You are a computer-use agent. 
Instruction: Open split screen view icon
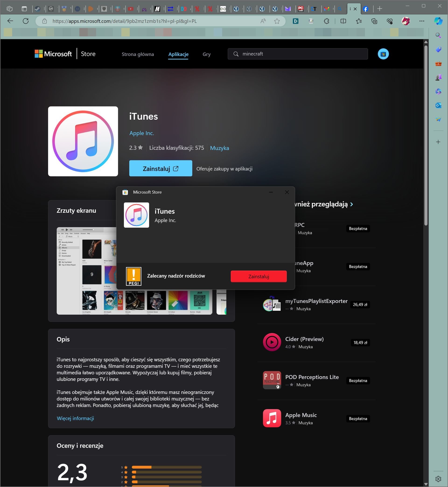[x=343, y=21]
